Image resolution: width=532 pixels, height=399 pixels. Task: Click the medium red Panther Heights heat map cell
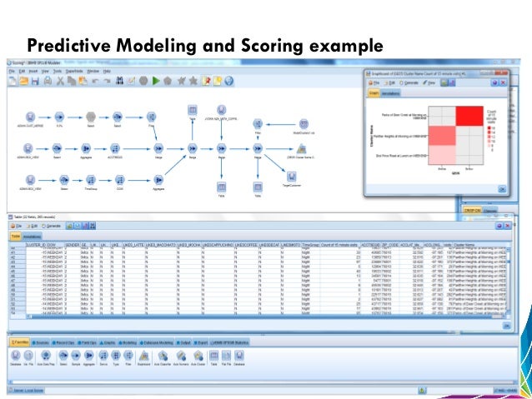442,136
